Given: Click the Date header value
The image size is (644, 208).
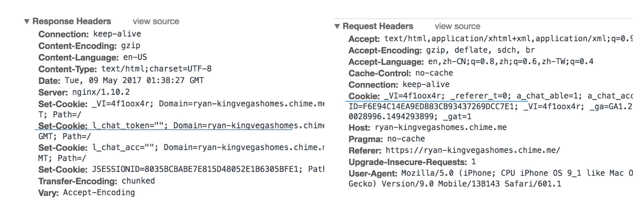Looking at the screenshot, I should pos(134,81).
